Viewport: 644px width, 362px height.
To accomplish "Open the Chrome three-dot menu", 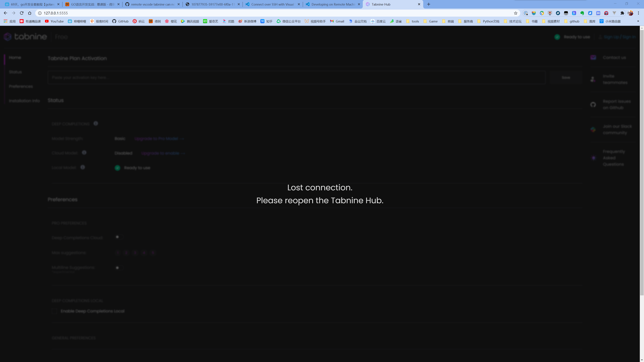I will tap(638, 13).
